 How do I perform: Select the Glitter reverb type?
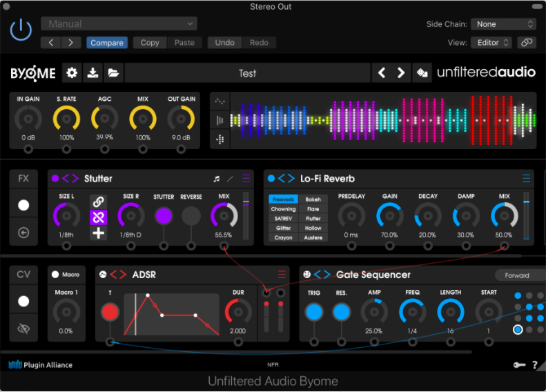[284, 228]
